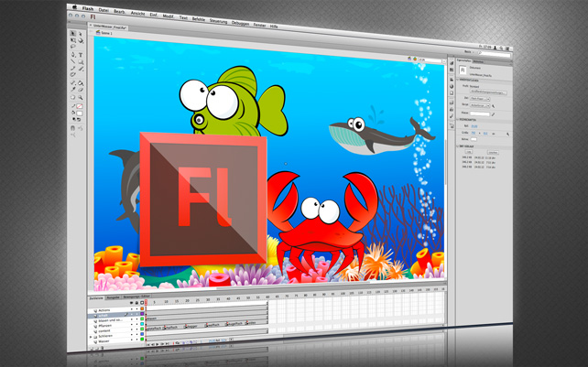
Task: Click the wrench icon next to Script
Action: click(493, 106)
